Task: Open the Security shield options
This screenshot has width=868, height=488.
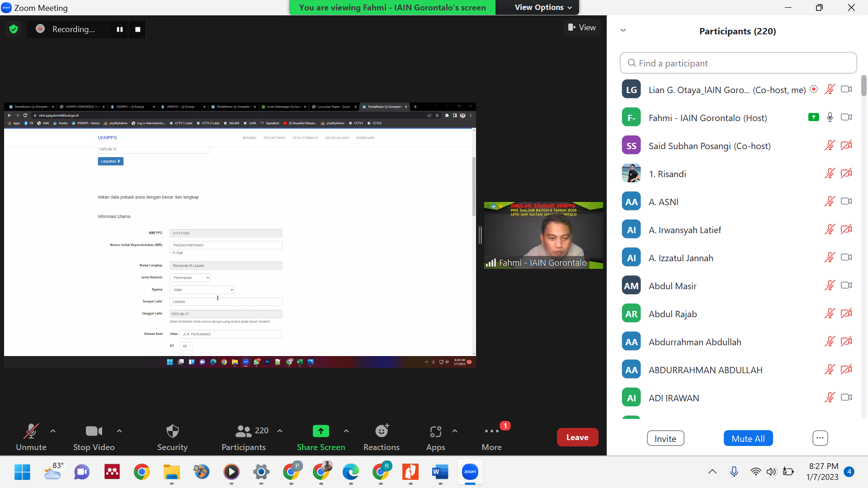Action: [x=172, y=437]
